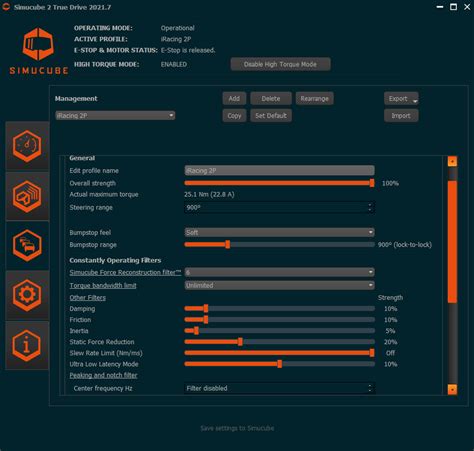
Task: Open the Advanced gear settings sidebar icon
Action: [27, 295]
